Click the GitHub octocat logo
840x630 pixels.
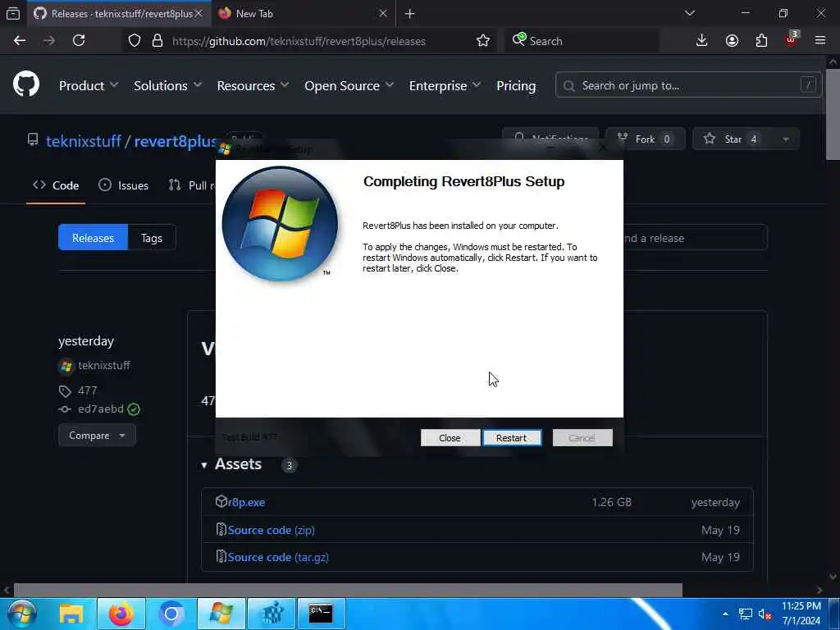pos(26,84)
